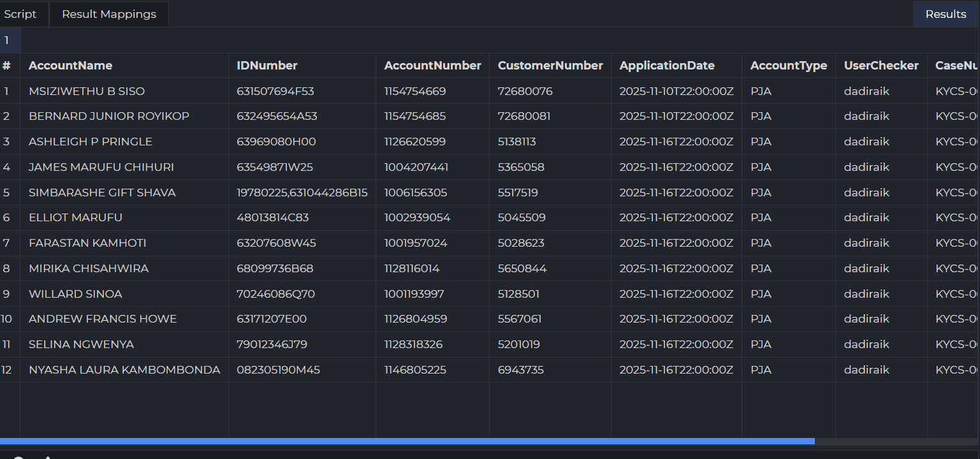The width and height of the screenshot is (980, 459).
Task: Select account number 1002939054 cell
Action: (417, 217)
